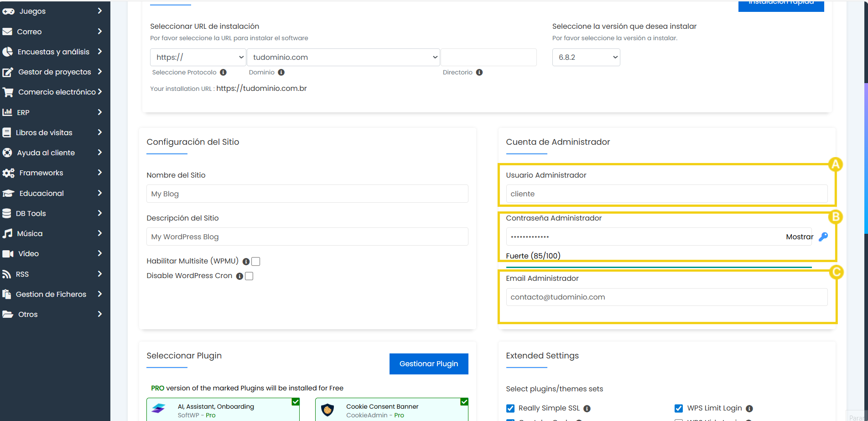Image resolution: width=868 pixels, height=421 pixels.
Task: Expand the Correo category chevron
Action: pos(100,31)
